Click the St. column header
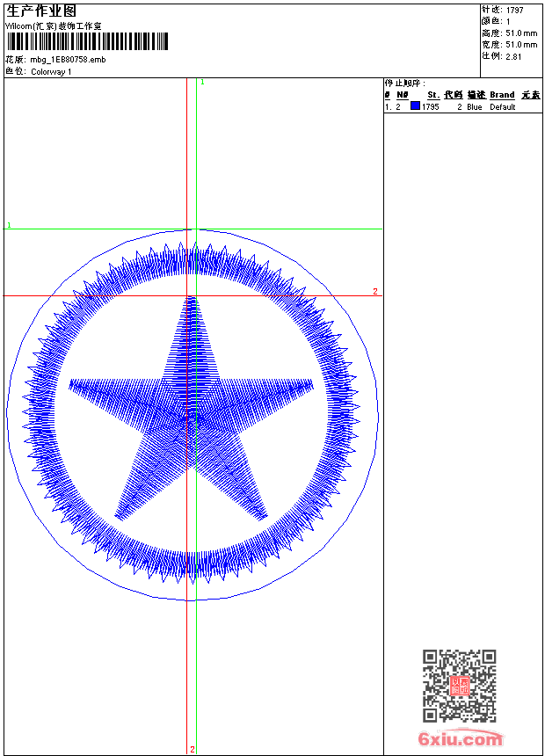This screenshot has height=756, width=545. [x=432, y=95]
